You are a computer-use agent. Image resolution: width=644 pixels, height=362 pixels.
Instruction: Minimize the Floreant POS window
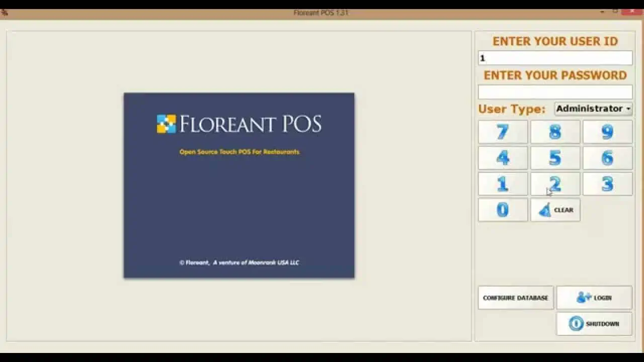click(x=603, y=12)
